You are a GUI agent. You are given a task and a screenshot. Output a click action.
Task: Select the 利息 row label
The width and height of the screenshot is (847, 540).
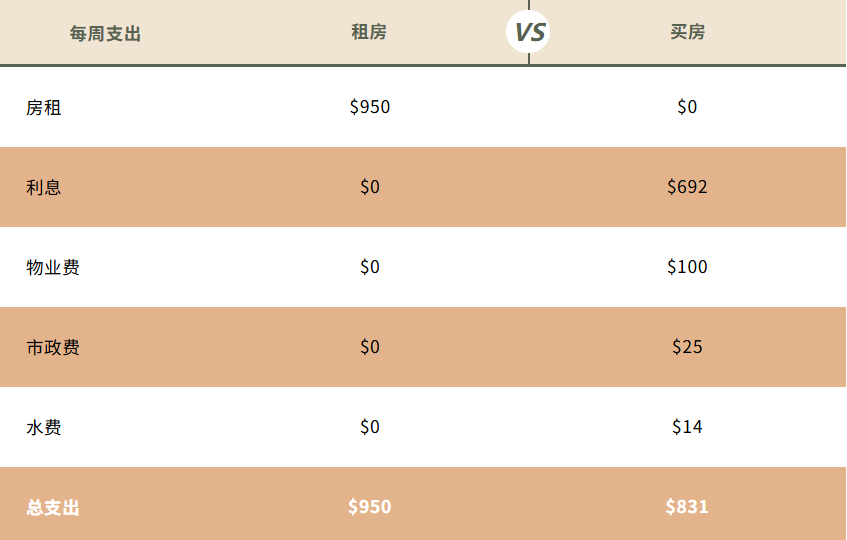pyautogui.click(x=44, y=187)
